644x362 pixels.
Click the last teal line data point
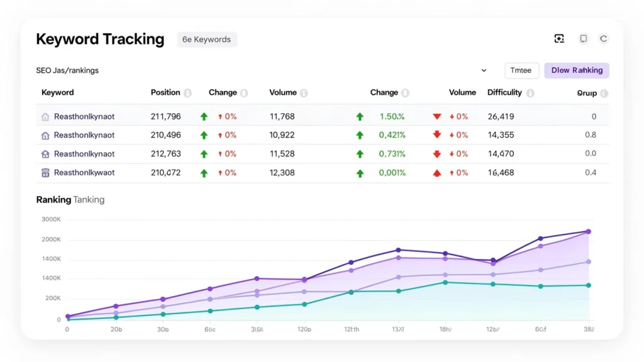coord(588,285)
